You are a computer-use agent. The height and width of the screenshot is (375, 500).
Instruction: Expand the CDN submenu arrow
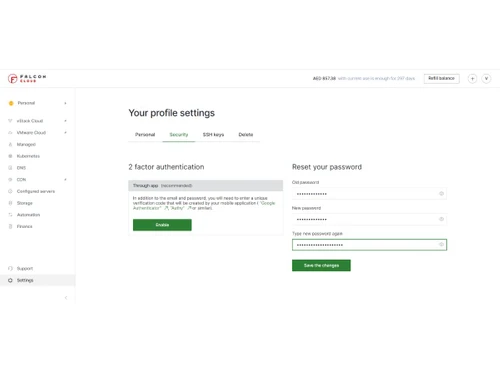65,179
